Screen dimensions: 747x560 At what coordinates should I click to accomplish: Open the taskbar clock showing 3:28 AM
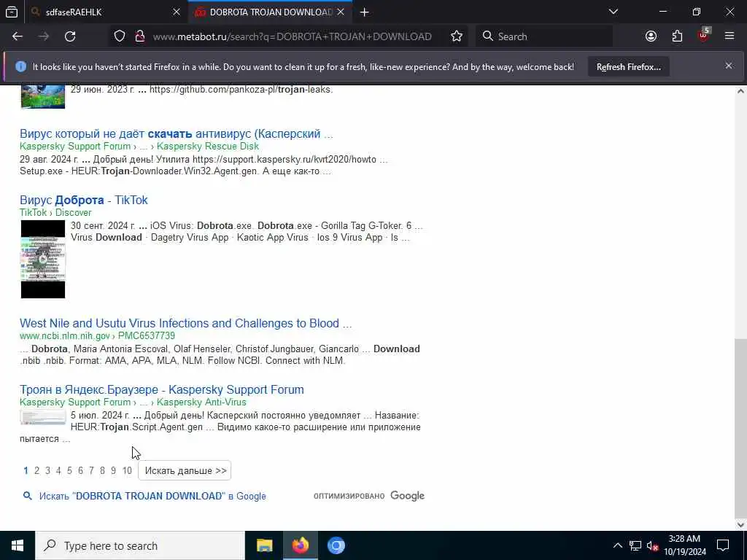pos(684,545)
